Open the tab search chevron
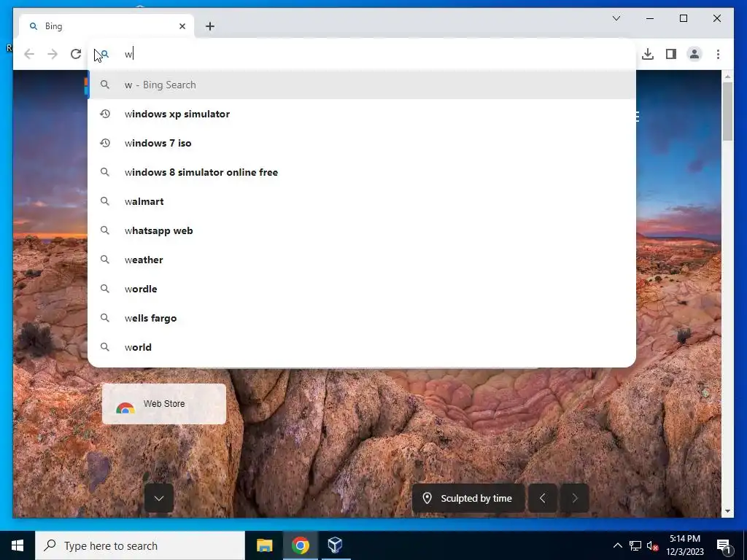This screenshot has width=747, height=560. coord(616,18)
